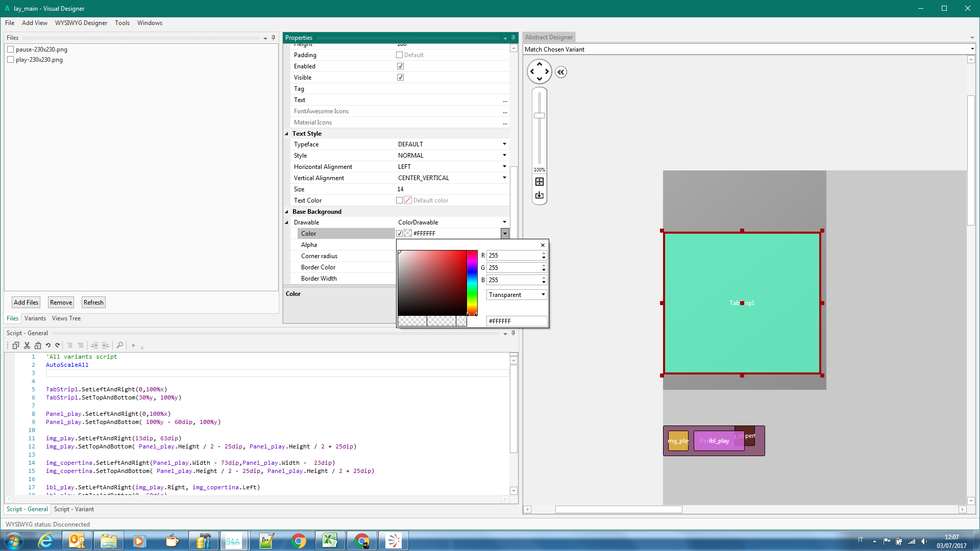Viewport: 980px width, 551px height.
Task: Click the cut scissors icon in script toolbar
Action: click(27, 345)
